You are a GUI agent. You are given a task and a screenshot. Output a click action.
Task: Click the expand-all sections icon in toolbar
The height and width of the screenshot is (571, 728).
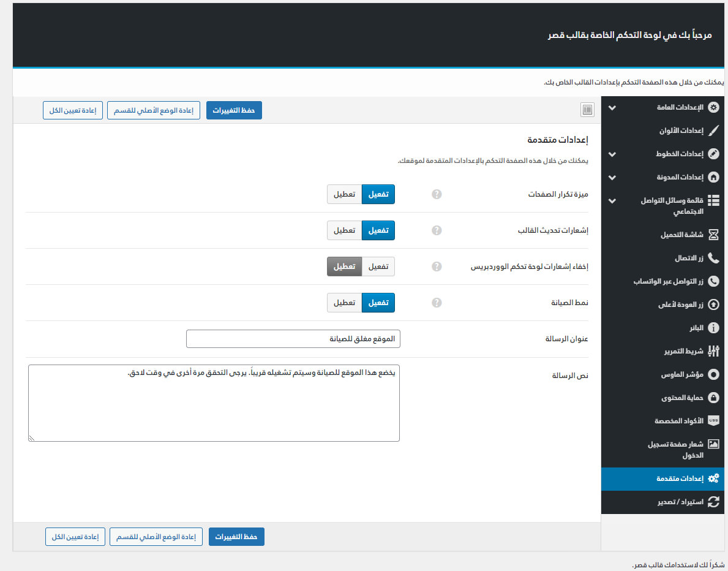[x=587, y=110]
